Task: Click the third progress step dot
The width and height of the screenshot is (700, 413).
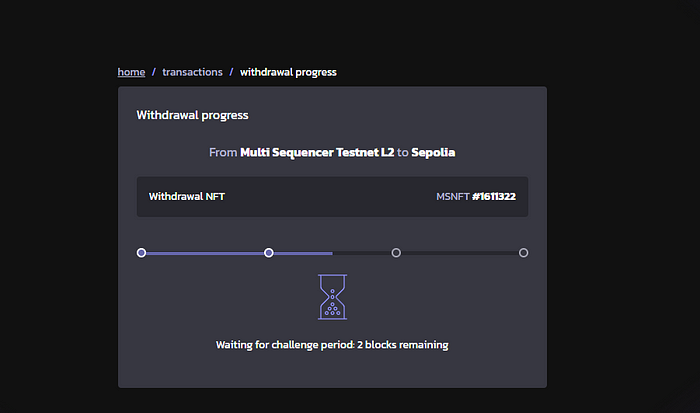Action: click(396, 253)
